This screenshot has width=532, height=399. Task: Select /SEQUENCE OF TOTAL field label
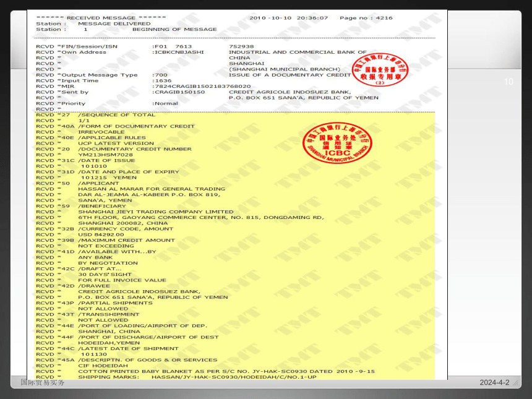pyautogui.click(x=117, y=114)
